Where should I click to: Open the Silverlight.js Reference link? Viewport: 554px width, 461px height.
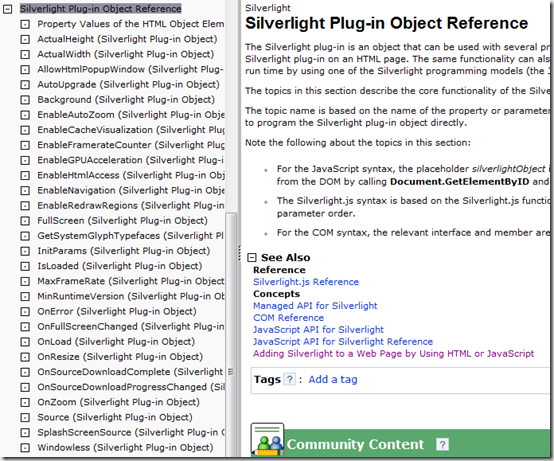tap(306, 282)
